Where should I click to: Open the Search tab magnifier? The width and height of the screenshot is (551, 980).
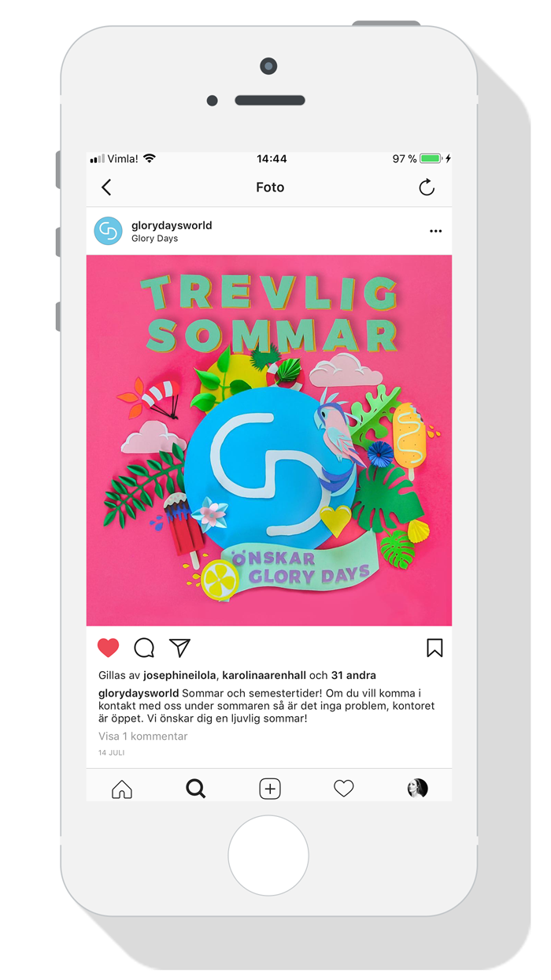(195, 789)
